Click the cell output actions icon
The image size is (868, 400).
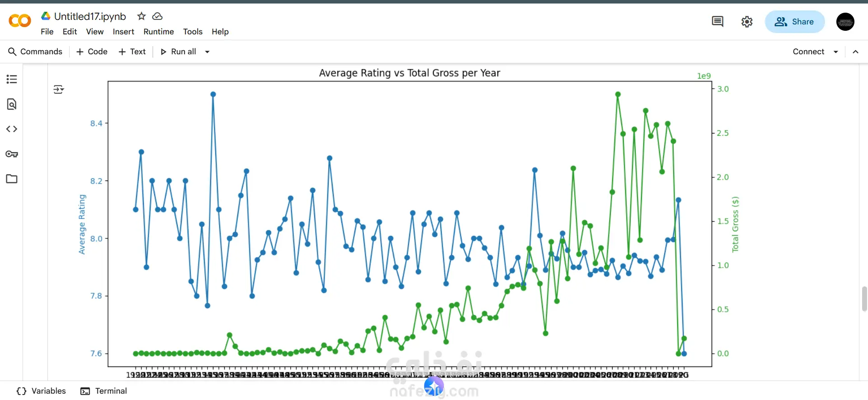59,89
